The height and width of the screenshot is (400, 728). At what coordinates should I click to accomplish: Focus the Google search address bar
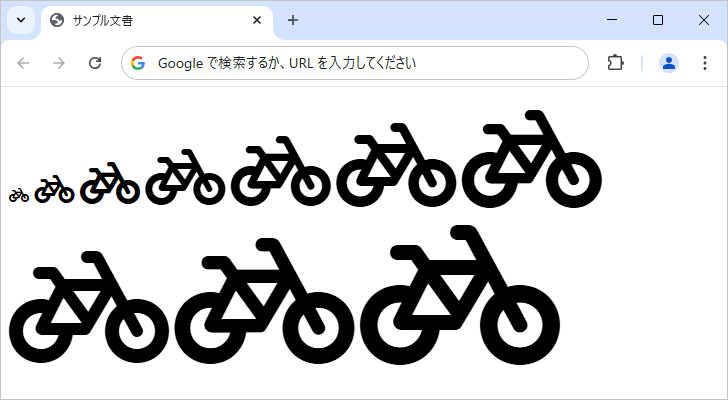click(360, 63)
